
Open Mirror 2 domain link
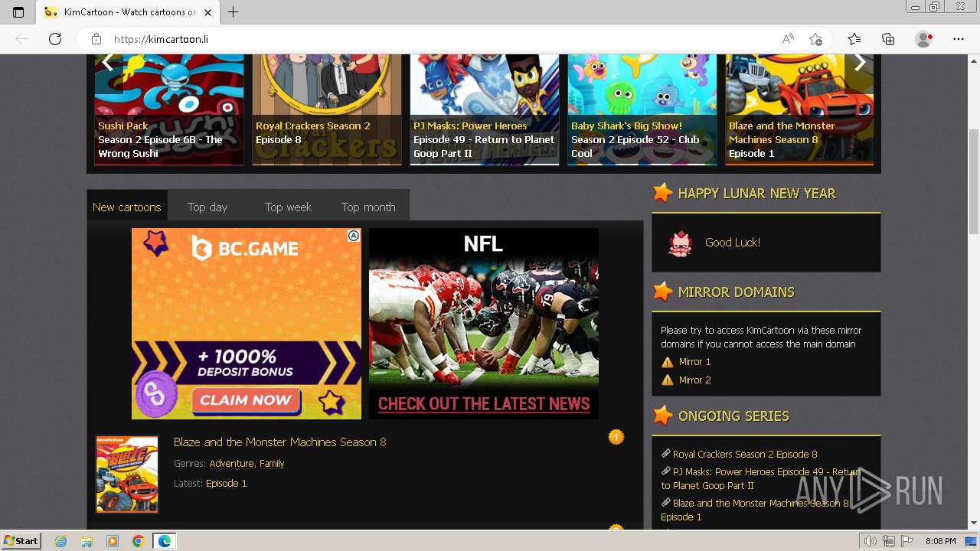695,380
